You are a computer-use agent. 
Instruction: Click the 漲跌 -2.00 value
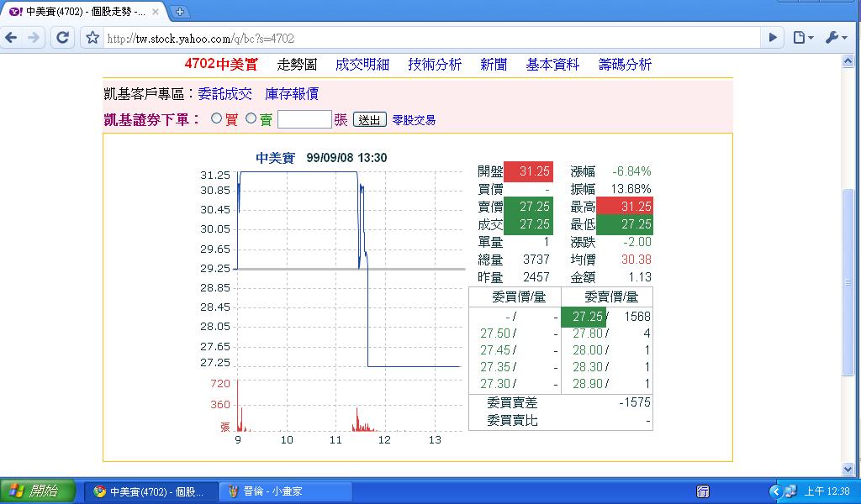(637, 242)
